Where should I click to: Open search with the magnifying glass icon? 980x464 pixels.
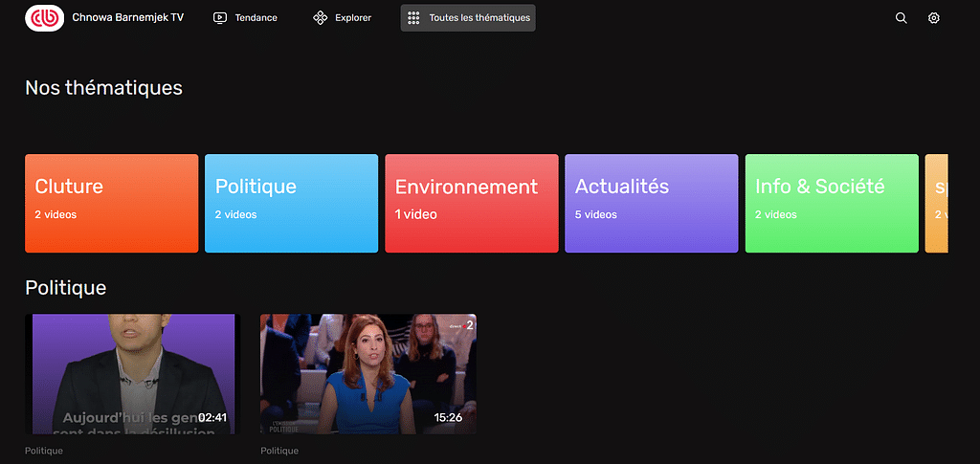(x=901, y=18)
